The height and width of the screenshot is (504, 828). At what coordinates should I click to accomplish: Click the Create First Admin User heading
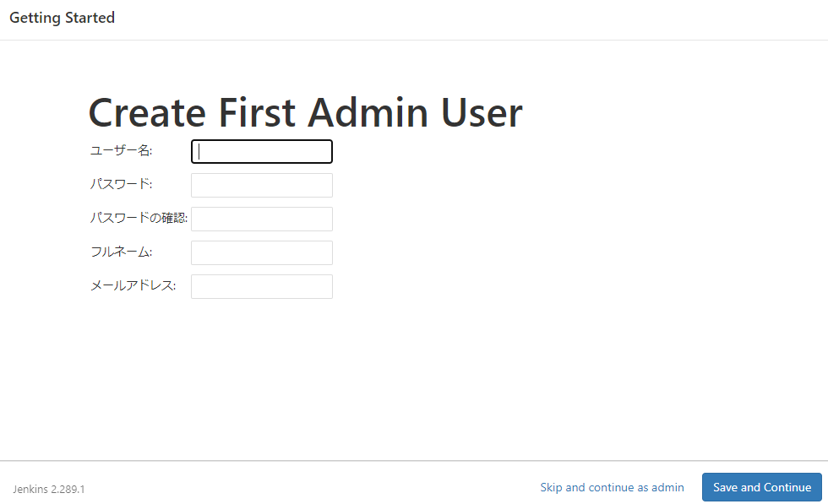click(305, 113)
